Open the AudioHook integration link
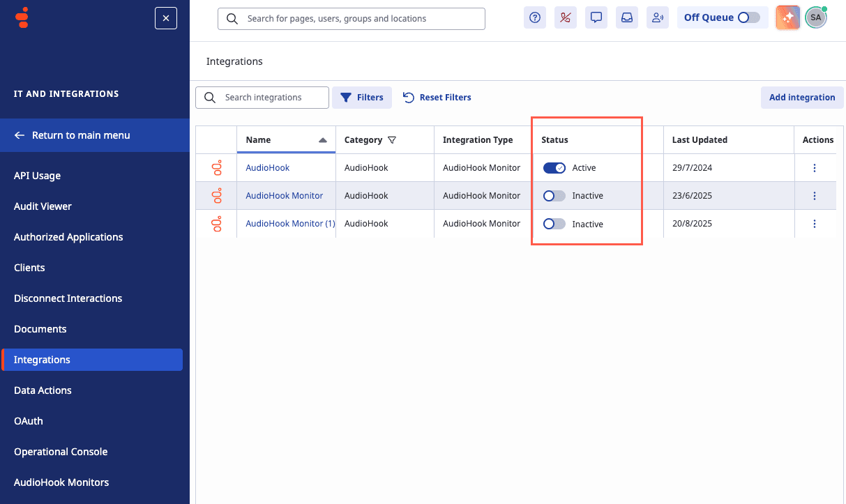This screenshot has height=504, width=846. [x=268, y=168]
